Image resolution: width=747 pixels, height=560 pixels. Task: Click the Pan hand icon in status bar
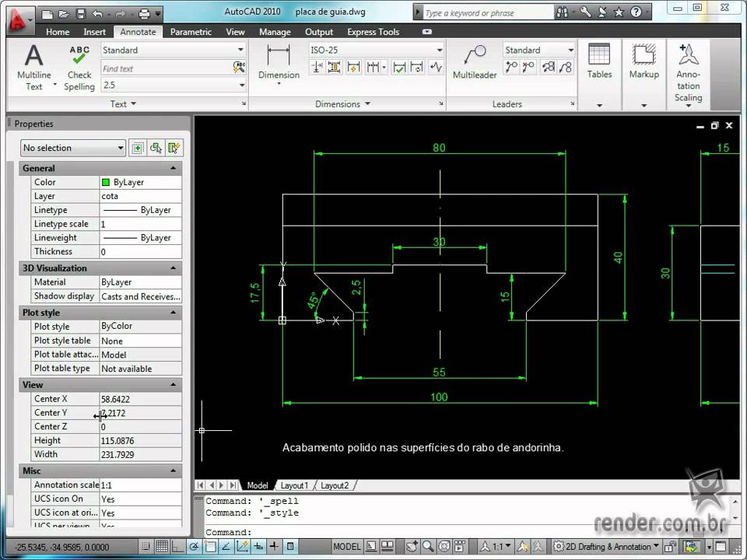(412, 546)
